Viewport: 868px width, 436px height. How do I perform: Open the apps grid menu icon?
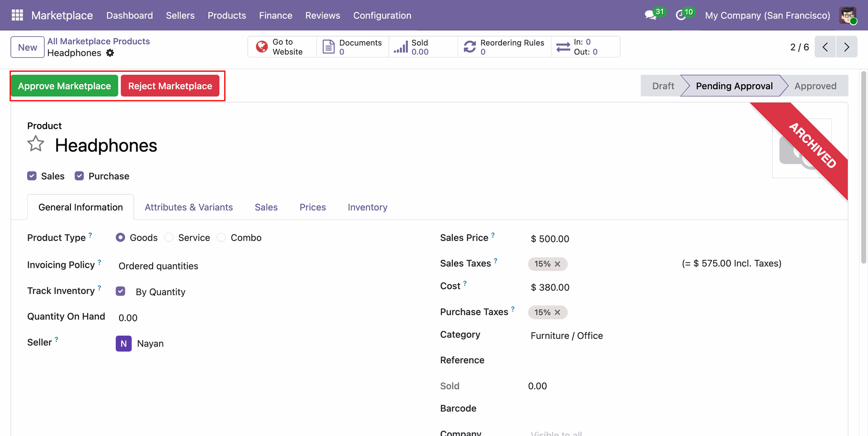(17, 15)
